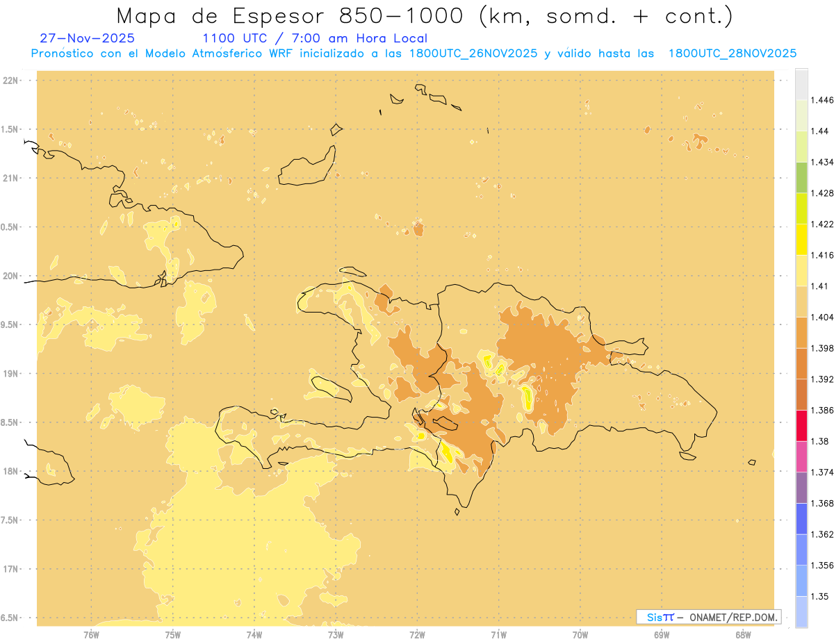Click the colorbar value 1.434
Screen dimensions: 834x644
point(821,162)
